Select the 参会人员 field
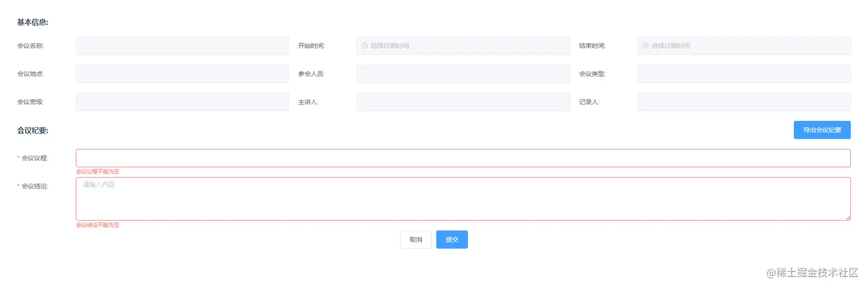This screenshot has width=868, height=288. pos(463,74)
